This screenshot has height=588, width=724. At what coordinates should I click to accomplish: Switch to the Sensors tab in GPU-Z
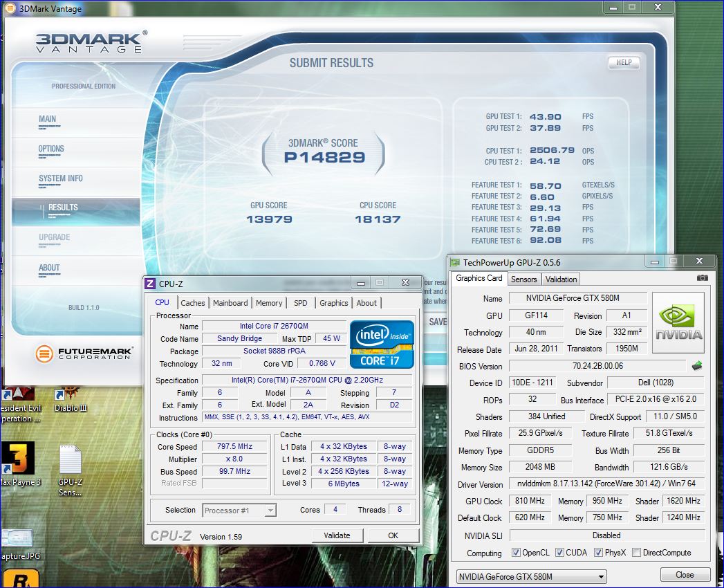(x=524, y=279)
